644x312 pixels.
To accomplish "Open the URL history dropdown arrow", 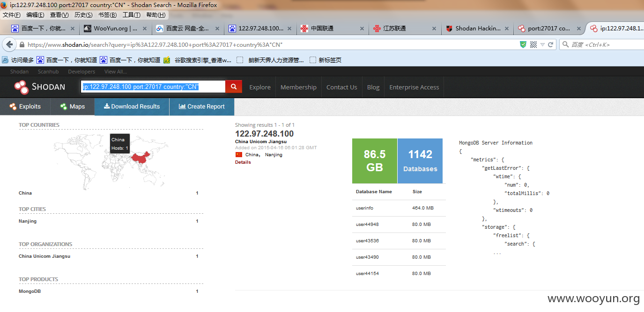I will pyautogui.click(x=542, y=45).
